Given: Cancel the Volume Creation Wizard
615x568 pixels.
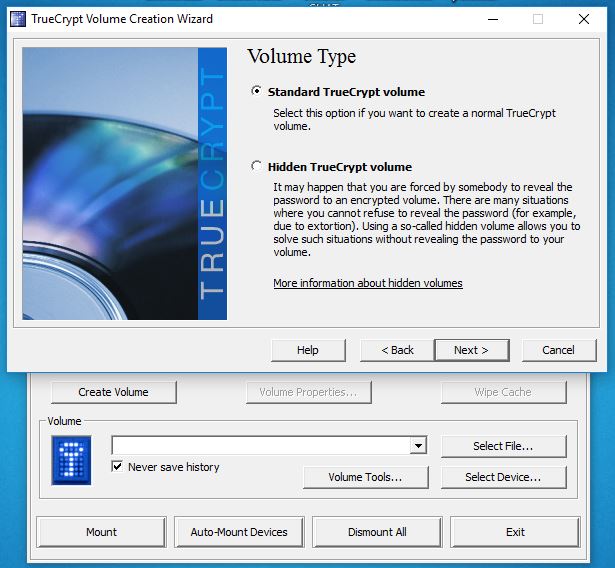Looking at the screenshot, I should [559, 350].
